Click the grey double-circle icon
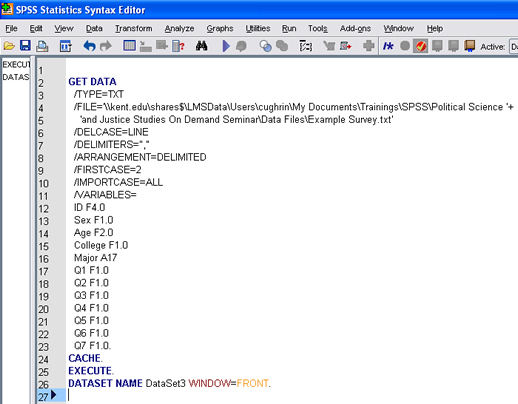The image size is (518, 404). tap(282, 46)
